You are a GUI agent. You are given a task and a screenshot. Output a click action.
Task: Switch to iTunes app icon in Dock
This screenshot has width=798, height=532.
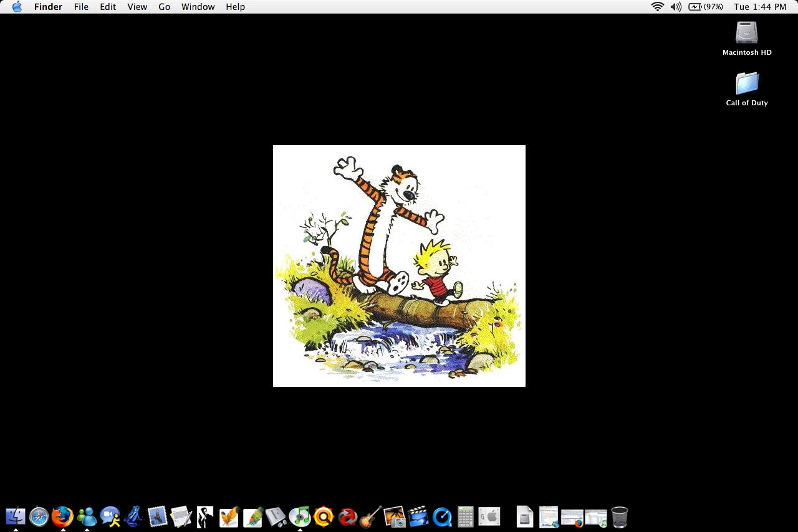[x=300, y=516]
